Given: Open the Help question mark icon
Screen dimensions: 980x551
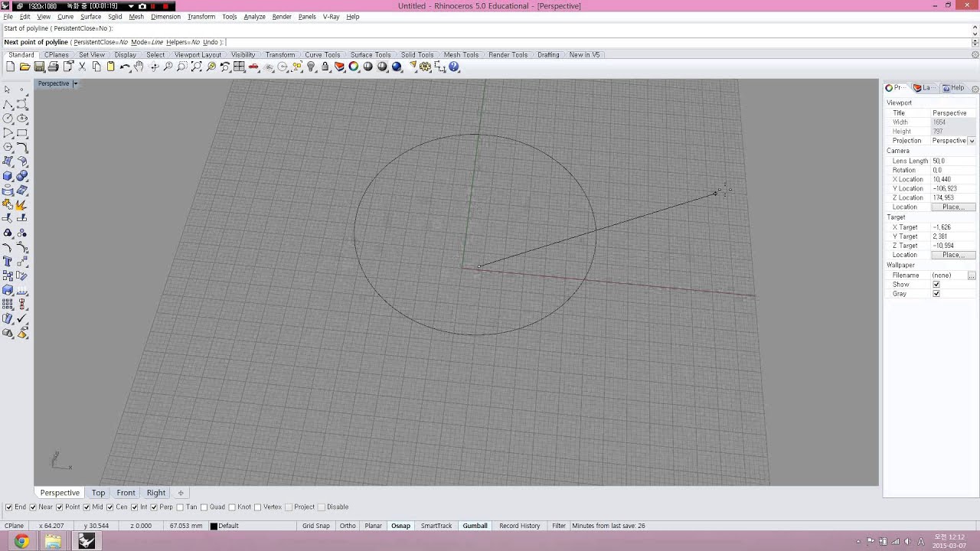Looking at the screenshot, I should (454, 67).
